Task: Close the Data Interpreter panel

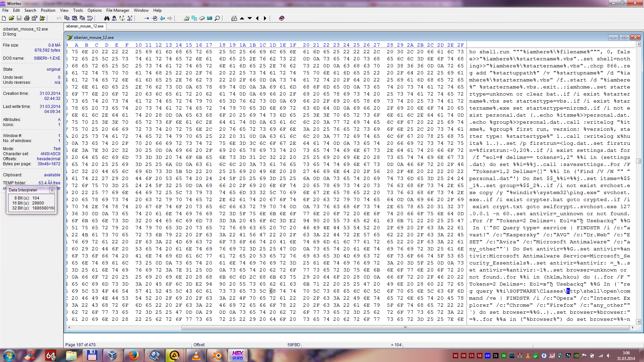Action: tap(52, 190)
